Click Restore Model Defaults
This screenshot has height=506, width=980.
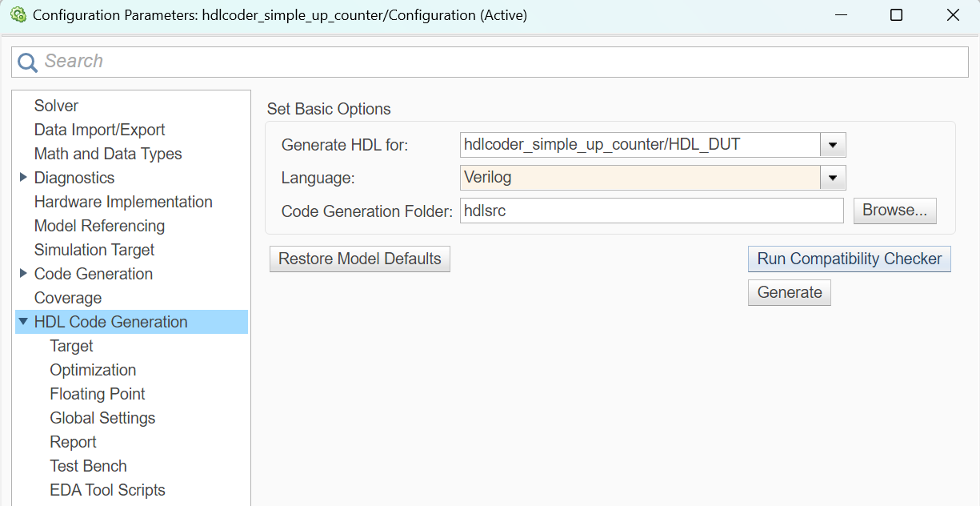359,259
